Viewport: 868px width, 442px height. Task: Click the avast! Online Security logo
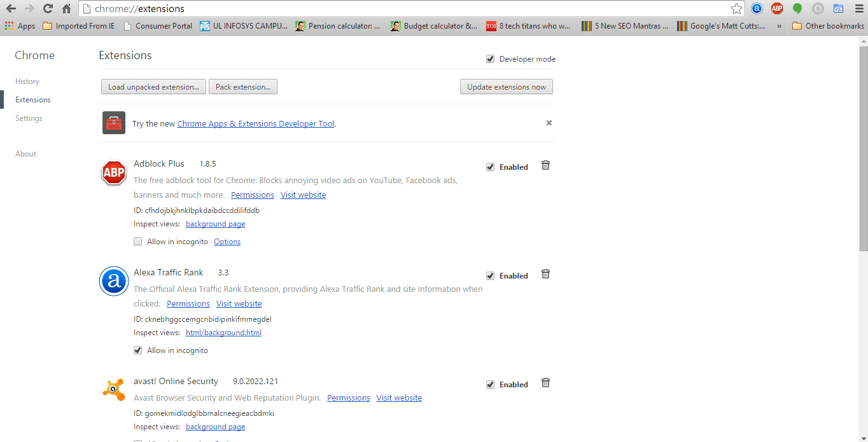coord(114,389)
